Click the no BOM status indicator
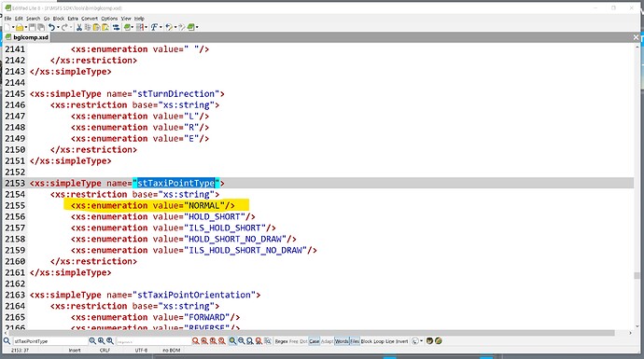The height and width of the screenshot is (359, 644). [172, 351]
